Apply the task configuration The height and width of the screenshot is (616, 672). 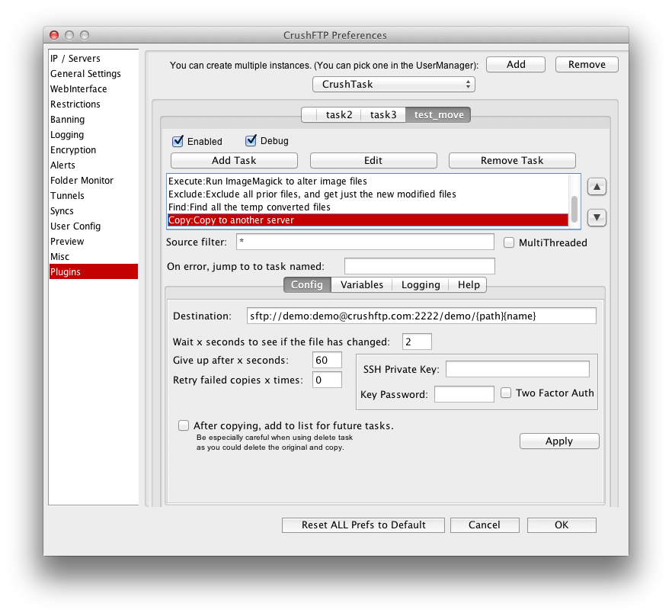coord(559,441)
